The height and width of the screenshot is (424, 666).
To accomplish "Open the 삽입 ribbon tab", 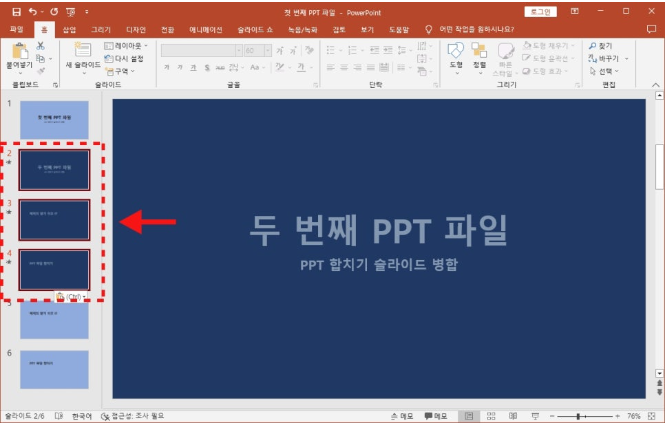I will [x=69, y=30].
